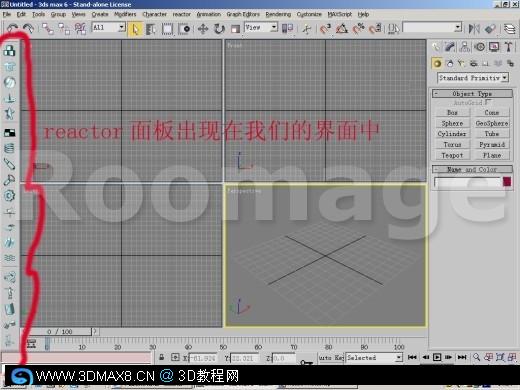Open the Rendering menu
This screenshot has height=390, width=520.
(278, 14)
